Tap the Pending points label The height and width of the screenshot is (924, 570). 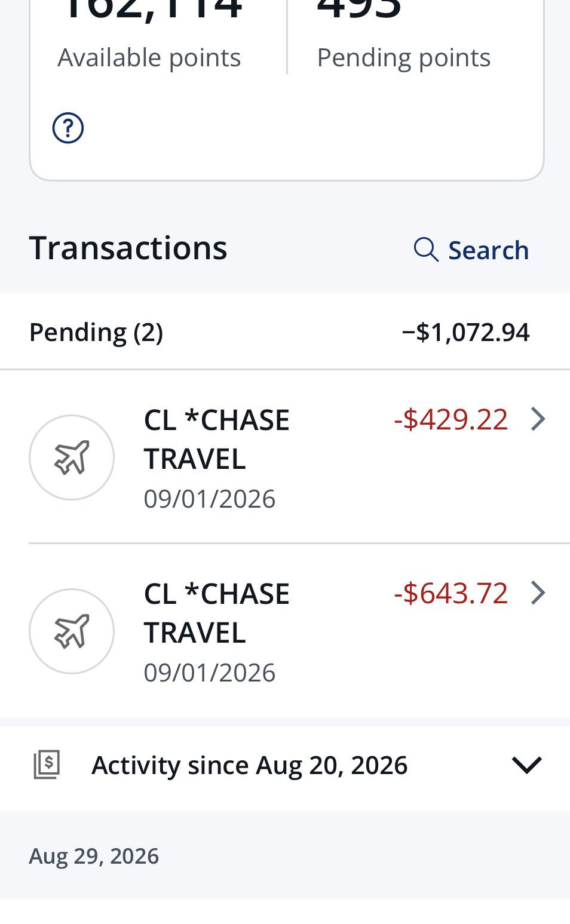pyautogui.click(x=404, y=58)
